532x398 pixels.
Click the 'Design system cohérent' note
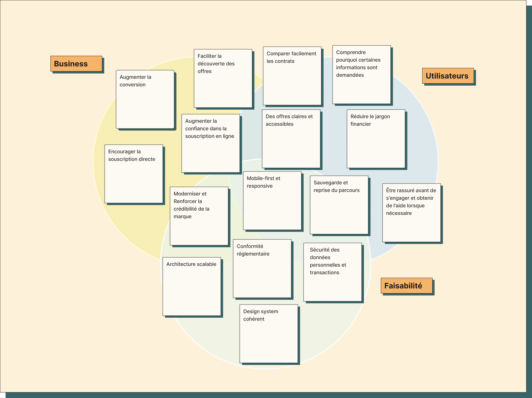(269, 334)
